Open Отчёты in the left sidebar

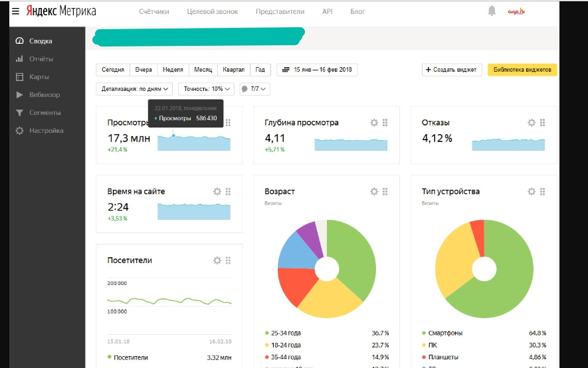[x=41, y=59]
